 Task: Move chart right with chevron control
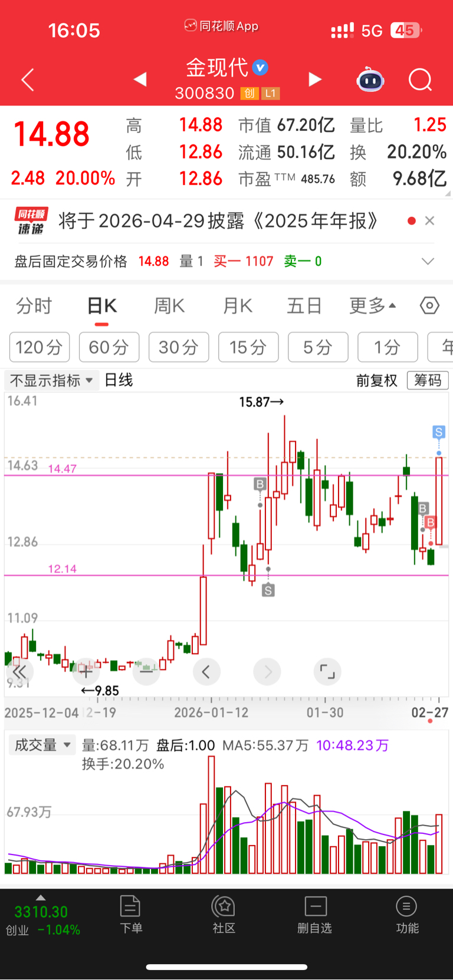tap(267, 671)
